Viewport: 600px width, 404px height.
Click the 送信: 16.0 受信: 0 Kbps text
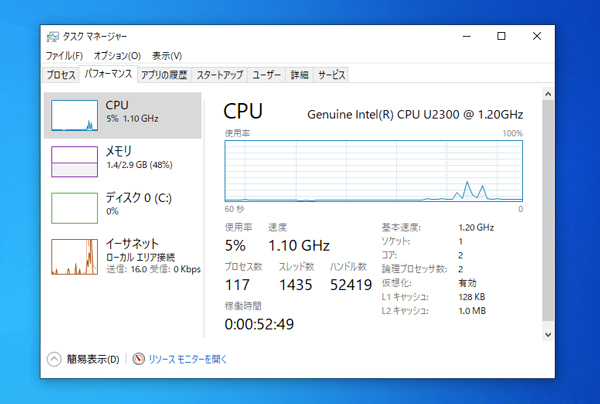[153, 269]
